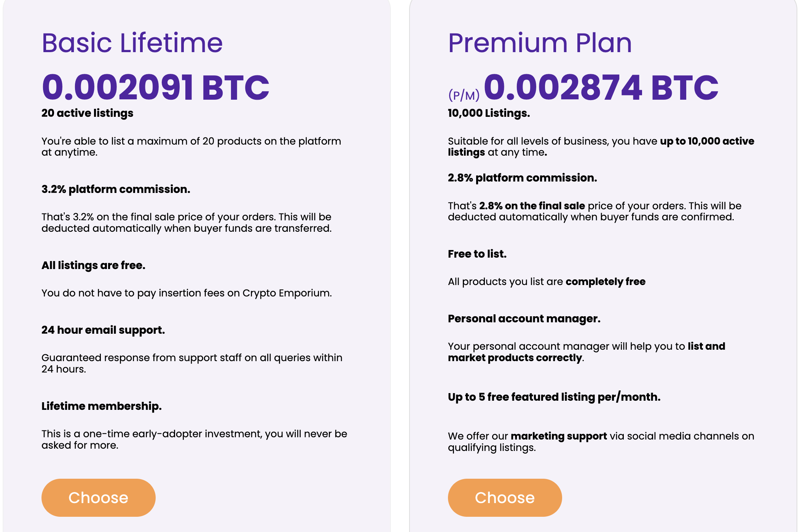Click All listings are free heading
This screenshot has height=532, width=800.
[x=93, y=265]
